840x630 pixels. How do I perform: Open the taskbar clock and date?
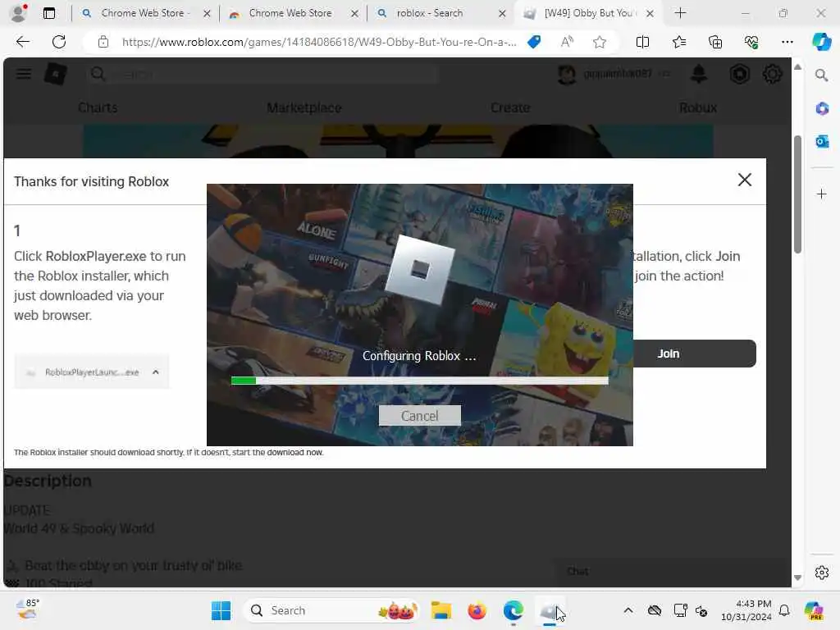pos(746,610)
